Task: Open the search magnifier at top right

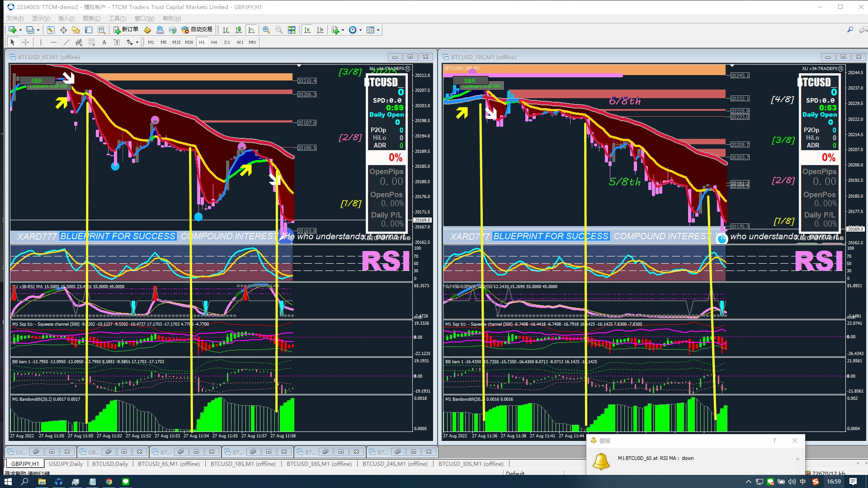Action: tap(850, 30)
